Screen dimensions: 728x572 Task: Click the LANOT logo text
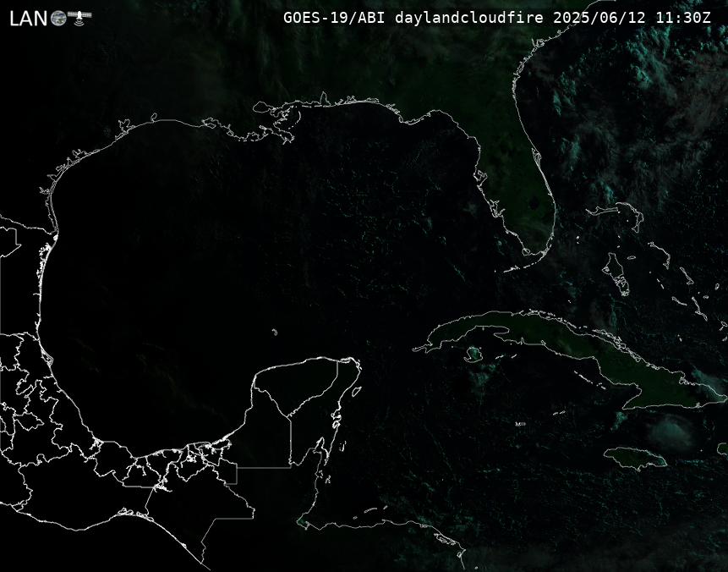(50, 18)
